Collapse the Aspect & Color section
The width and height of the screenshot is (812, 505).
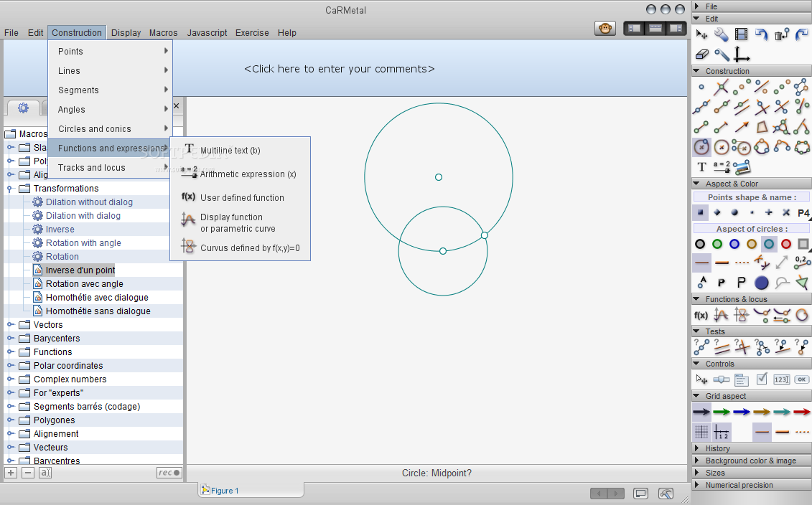(x=752, y=184)
